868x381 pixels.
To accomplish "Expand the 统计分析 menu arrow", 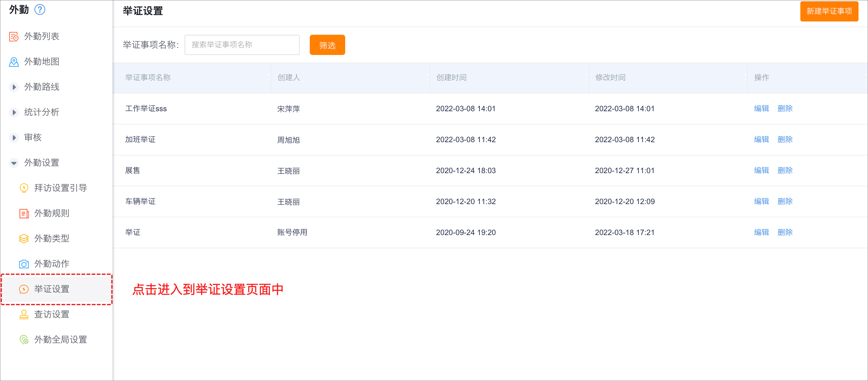I will coord(14,112).
